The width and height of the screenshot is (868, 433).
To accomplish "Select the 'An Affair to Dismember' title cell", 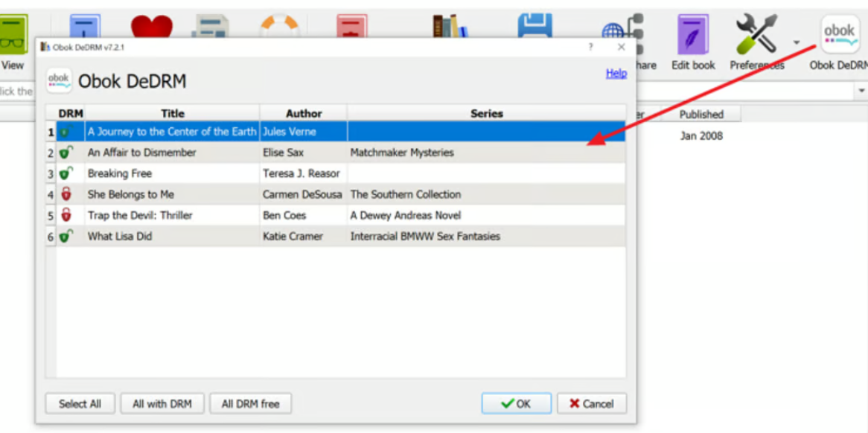I will pyautogui.click(x=172, y=153).
